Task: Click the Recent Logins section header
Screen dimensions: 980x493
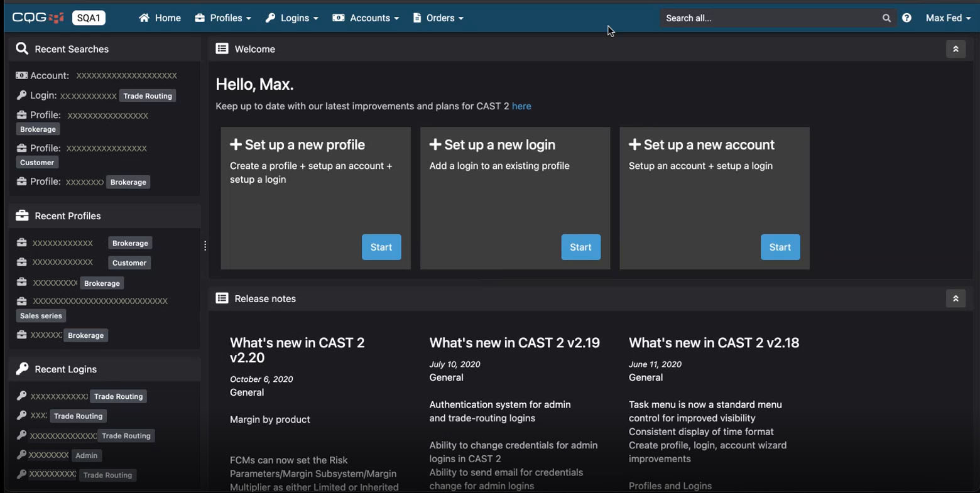Action: coord(104,369)
